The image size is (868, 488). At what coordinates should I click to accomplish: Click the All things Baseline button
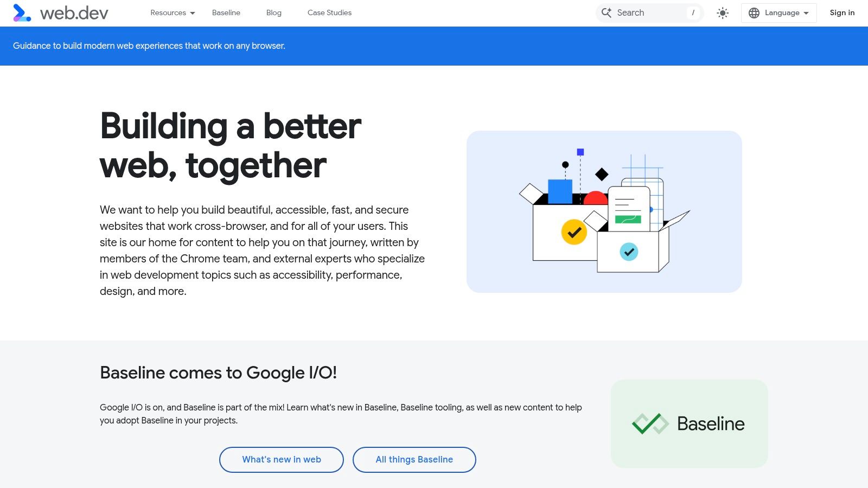(x=414, y=460)
